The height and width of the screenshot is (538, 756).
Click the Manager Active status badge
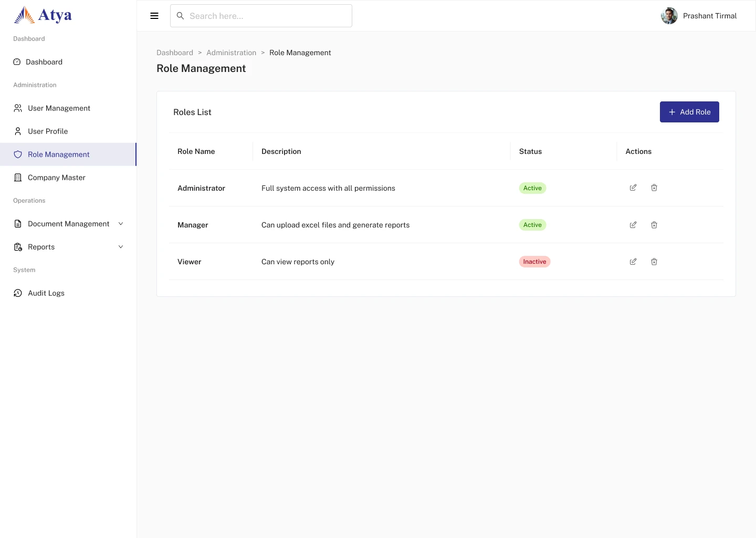coord(532,225)
